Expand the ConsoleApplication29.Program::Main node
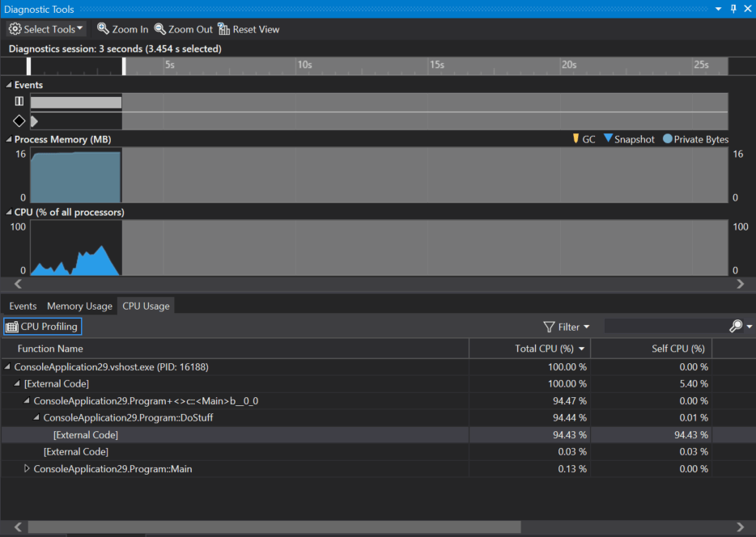Screen dimensions: 756x537 click(x=27, y=469)
